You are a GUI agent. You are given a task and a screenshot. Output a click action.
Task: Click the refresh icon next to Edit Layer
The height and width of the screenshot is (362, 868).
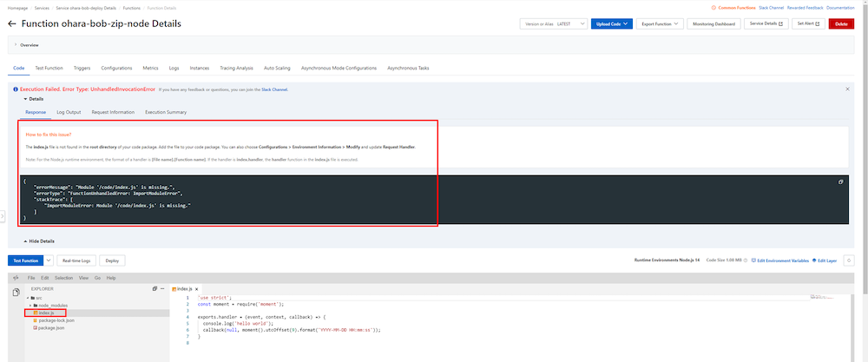pyautogui.click(x=848, y=260)
